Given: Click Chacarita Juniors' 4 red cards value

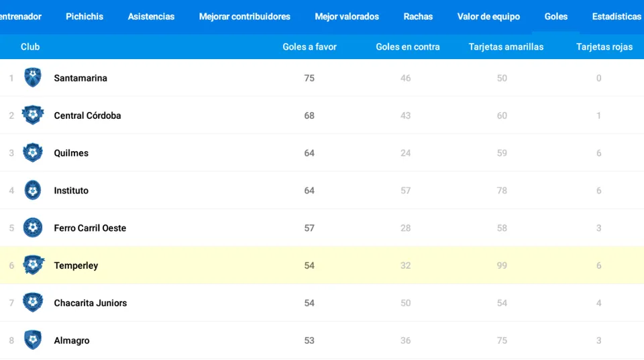Looking at the screenshot, I should coord(599,303).
